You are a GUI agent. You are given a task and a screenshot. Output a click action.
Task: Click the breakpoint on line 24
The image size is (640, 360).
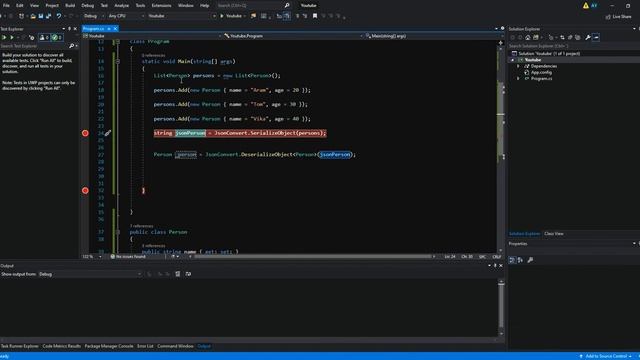[x=85, y=133]
